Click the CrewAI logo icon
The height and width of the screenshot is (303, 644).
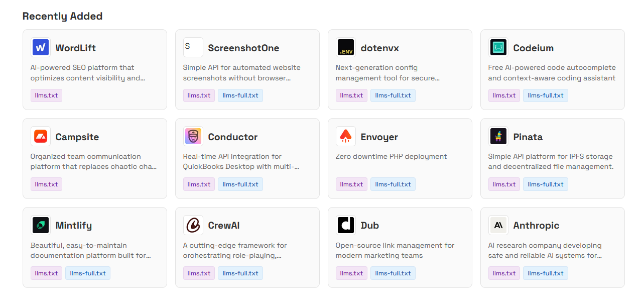193,226
